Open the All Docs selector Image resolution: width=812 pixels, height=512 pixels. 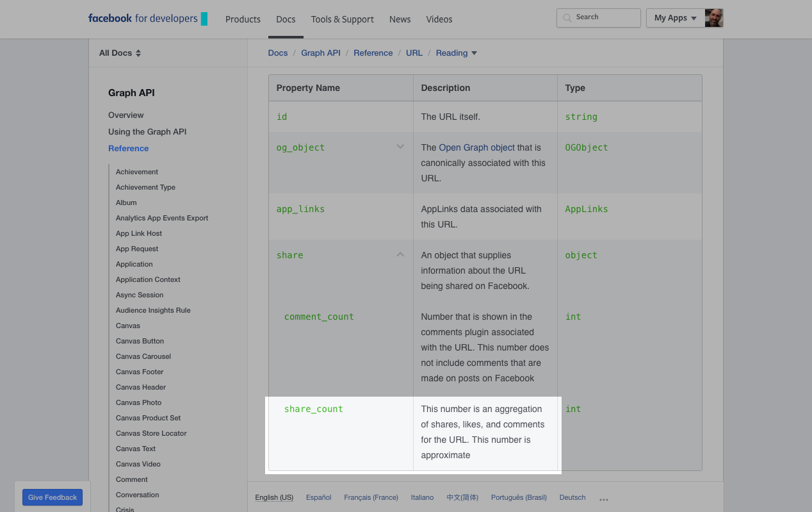pyautogui.click(x=120, y=53)
